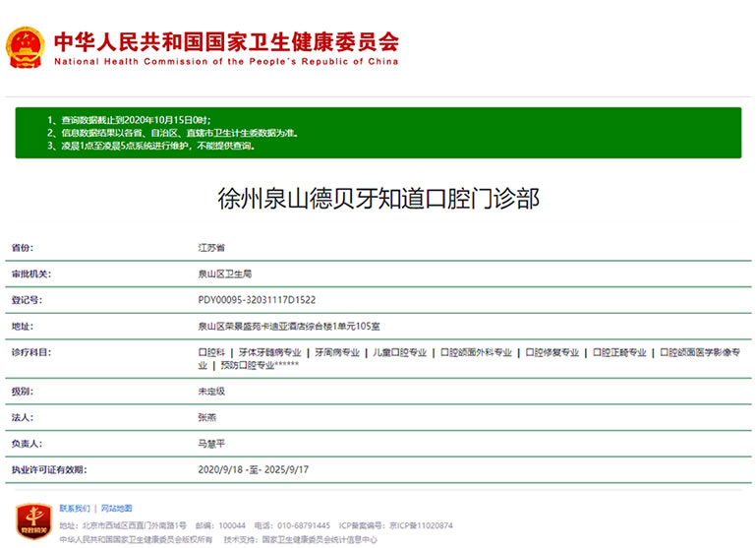Open the 联系我们 footer link
Viewport: 756px width, 548px height.
click(74, 509)
